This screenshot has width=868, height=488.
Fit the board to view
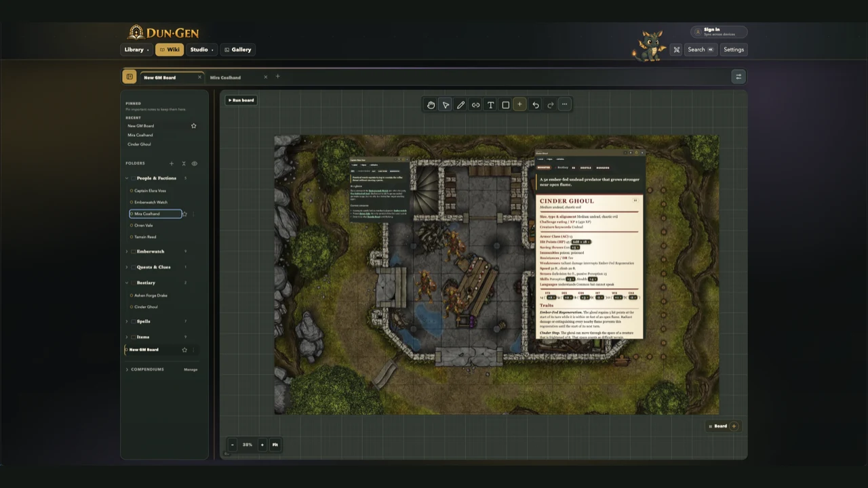275,445
